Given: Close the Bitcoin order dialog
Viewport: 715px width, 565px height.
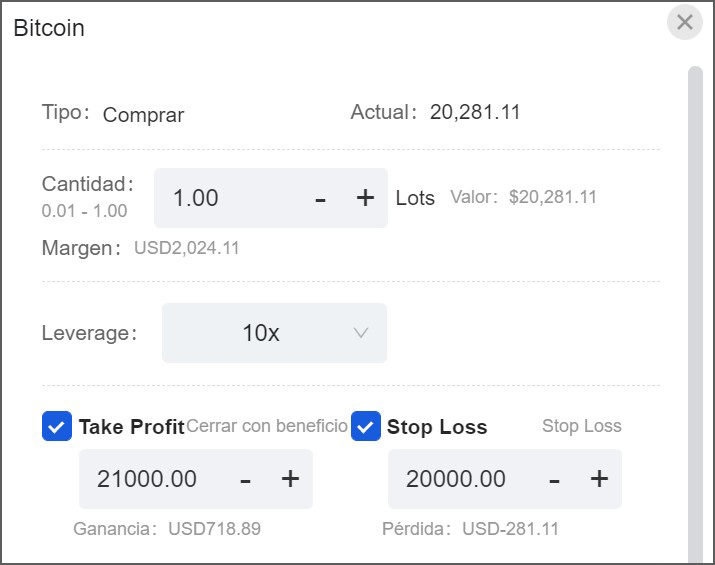Looking at the screenshot, I should click(x=685, y=23).
